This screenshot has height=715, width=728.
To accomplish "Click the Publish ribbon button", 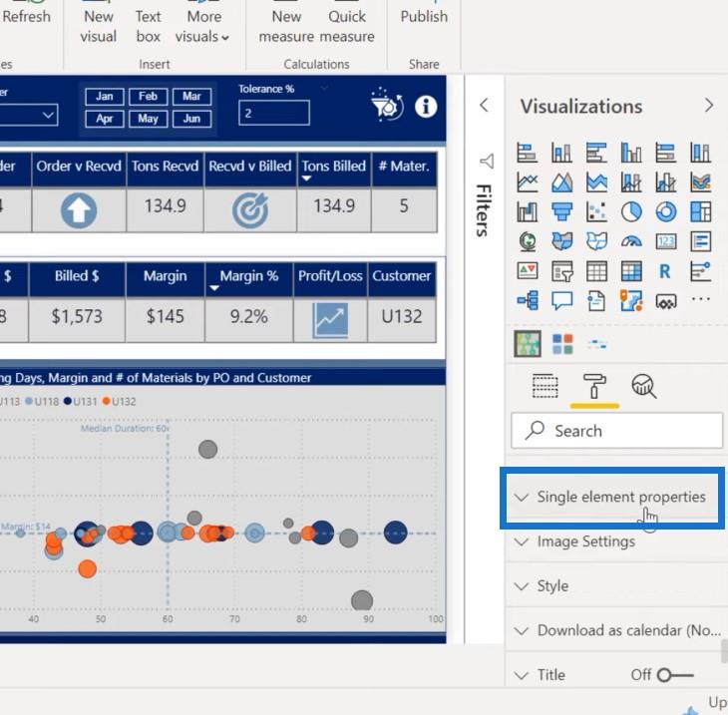I will tap(424, 17).
